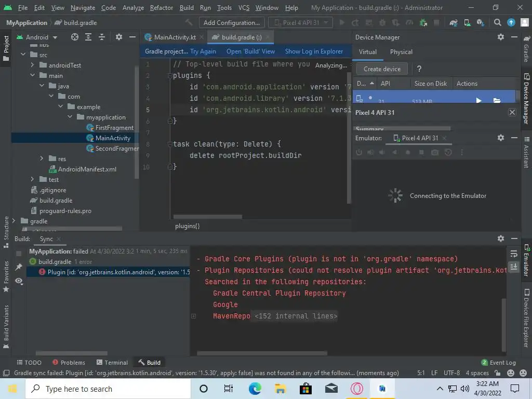Screen dimensions: 532x399
Task: Open the folder icon in the Pixel 4 device row
Action: coord(497,100)
